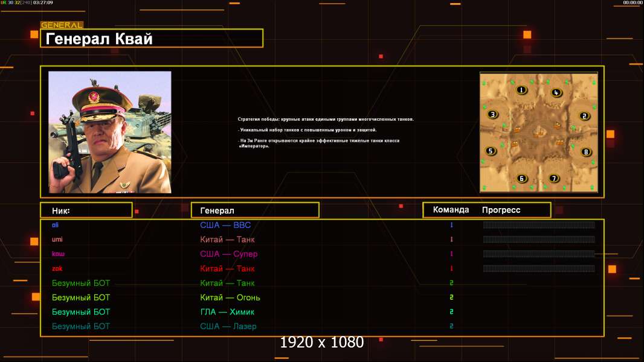644x362 pixels.
Task: Click team number 1 in kow's row
Action: click(451, 254)
